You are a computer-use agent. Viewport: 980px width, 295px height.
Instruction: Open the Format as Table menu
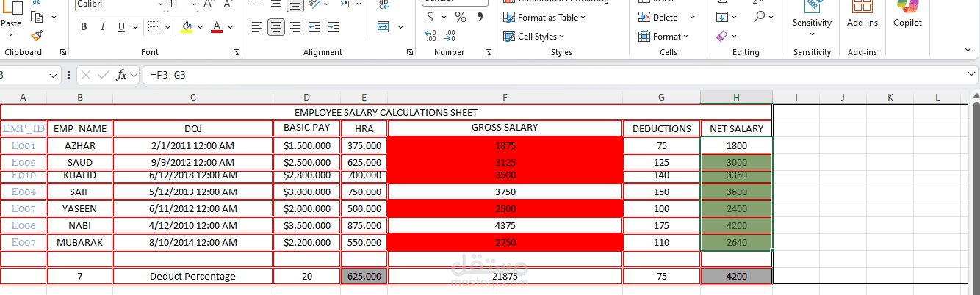click(544, 17)
